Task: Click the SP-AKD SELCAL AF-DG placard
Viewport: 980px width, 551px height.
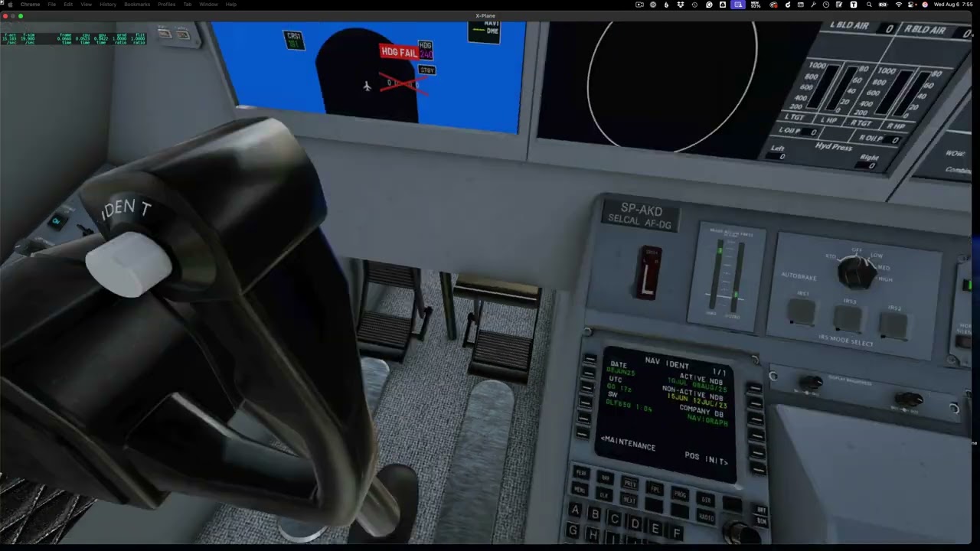Action: [x=640, y=217]
